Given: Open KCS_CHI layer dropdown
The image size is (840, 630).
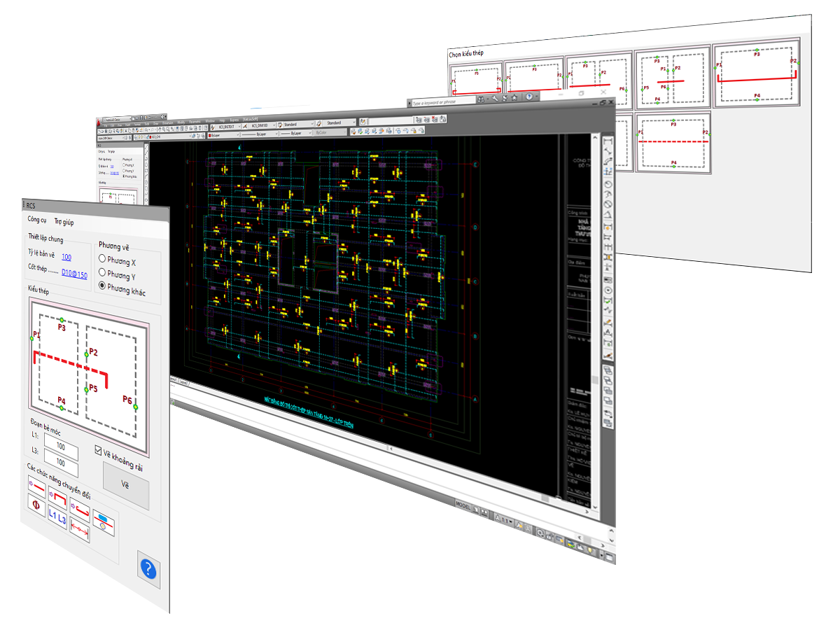Looking at the screenshot, I should [x=163, y=137].
